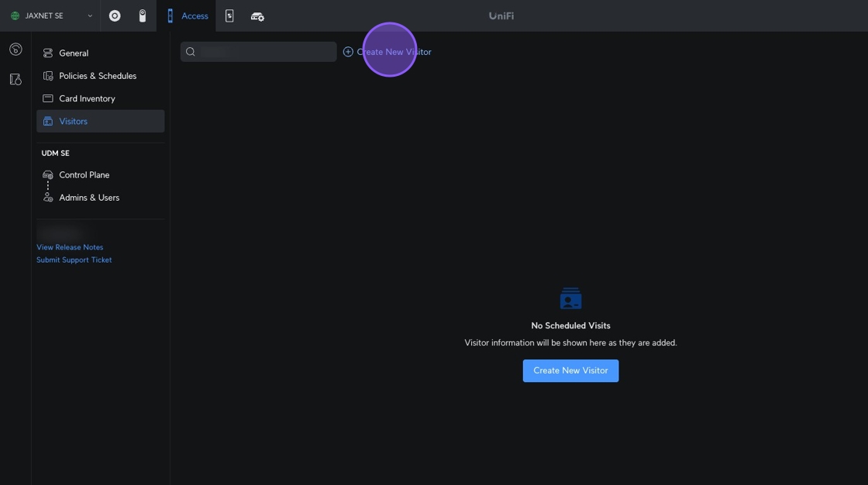Open Control Plane under UDM SE
The image size is (868, 485).
coord(84,175)
